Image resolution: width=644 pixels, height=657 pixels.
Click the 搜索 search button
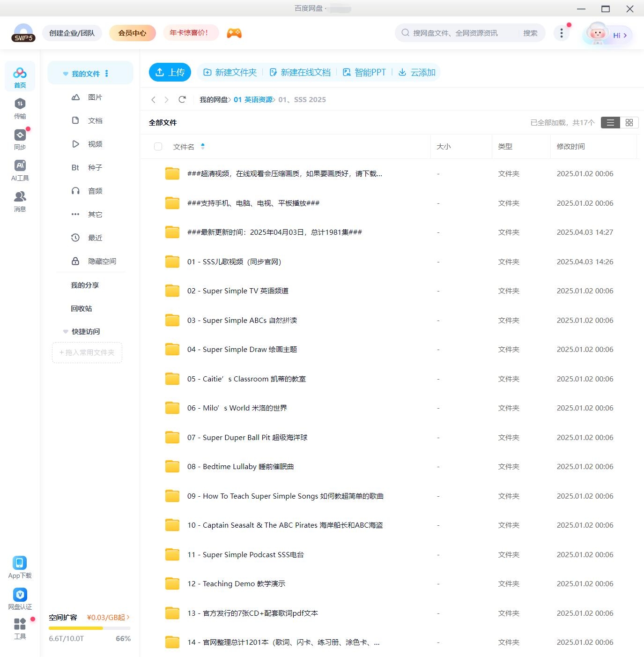[530, 33]
